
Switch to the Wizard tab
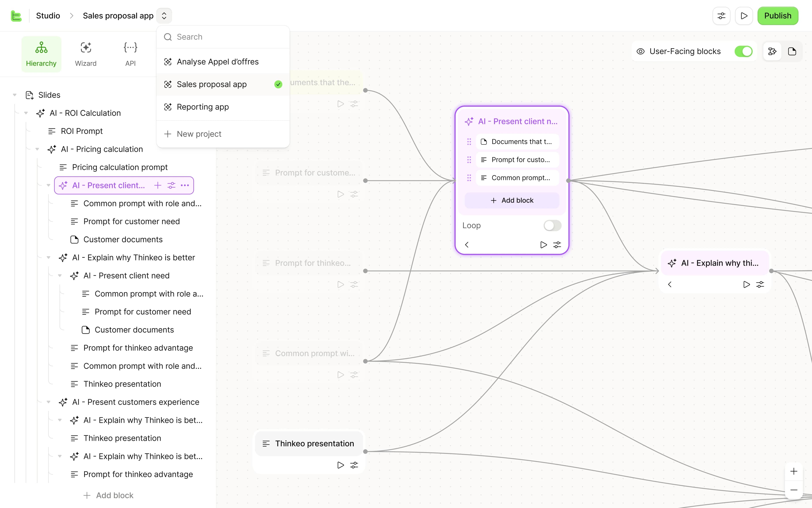point(86,54)
